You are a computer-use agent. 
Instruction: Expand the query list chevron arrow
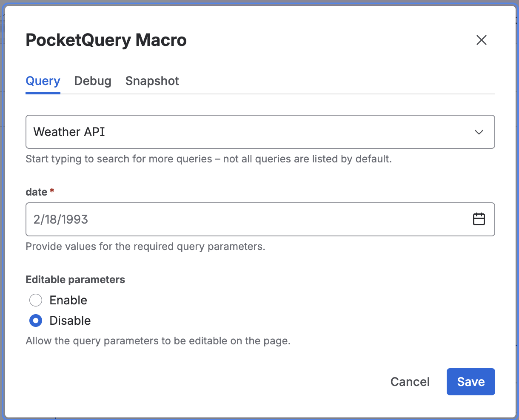(479, 132)
